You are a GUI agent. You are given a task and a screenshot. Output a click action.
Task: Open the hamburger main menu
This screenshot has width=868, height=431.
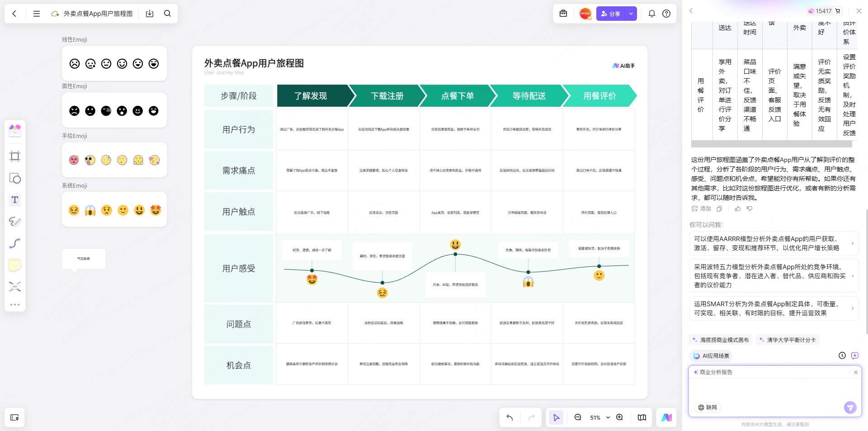37,14
